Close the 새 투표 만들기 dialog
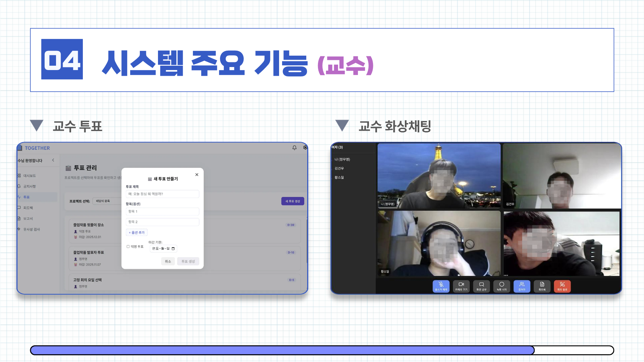This screenshot has height=362, width=644. pyautogui.click(x=197, y=175)
